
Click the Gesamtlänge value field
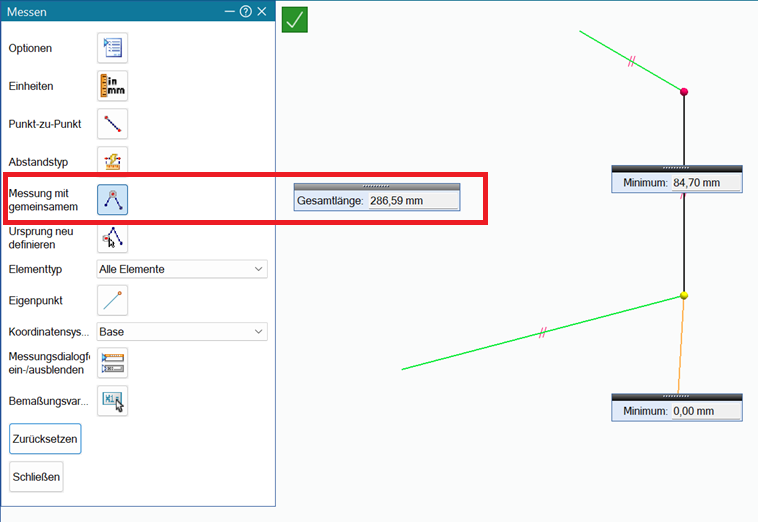pos(413,201)
